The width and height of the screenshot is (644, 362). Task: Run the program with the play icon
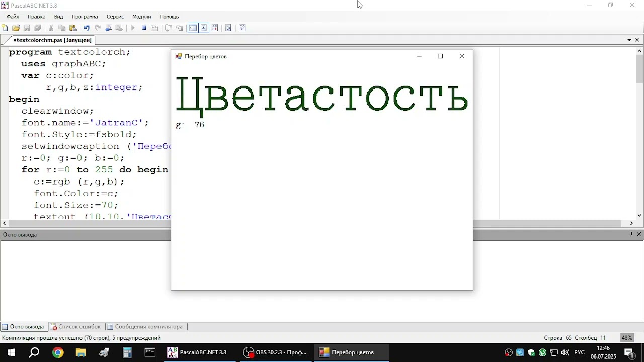pos(133,28)
